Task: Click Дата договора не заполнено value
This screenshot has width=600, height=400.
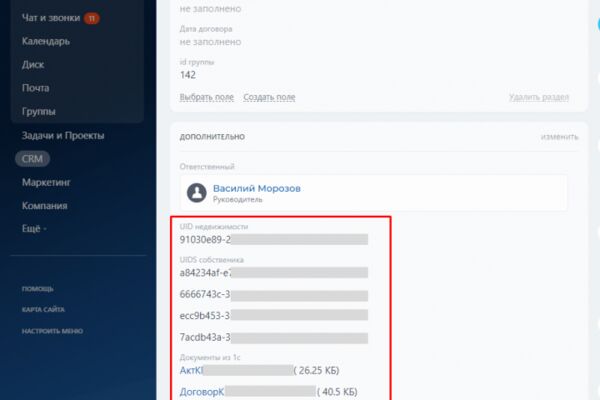Action: coord(210,42)
